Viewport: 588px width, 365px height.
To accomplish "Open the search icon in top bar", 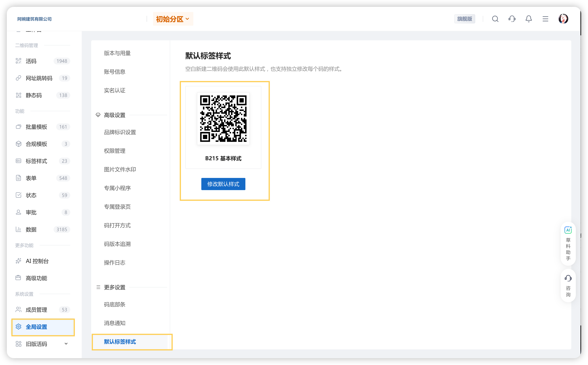I will click(495, 19).
